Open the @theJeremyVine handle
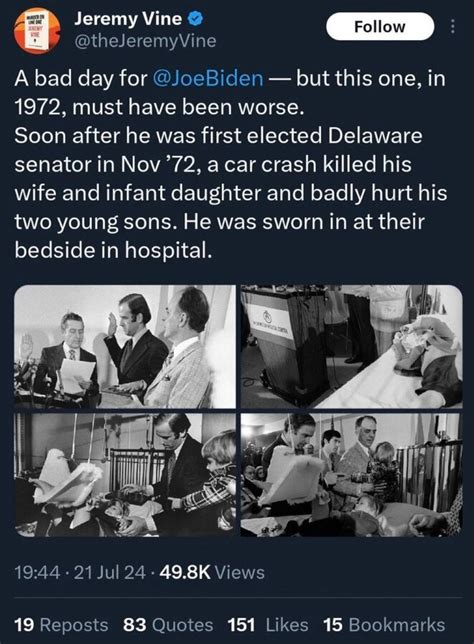The height and width of the screenshot is (644, 474). click(x=145, y=41)
